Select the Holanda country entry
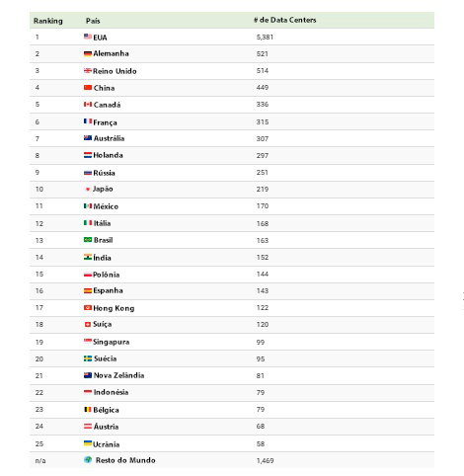464x476 pixels. (x=108, y=155)
